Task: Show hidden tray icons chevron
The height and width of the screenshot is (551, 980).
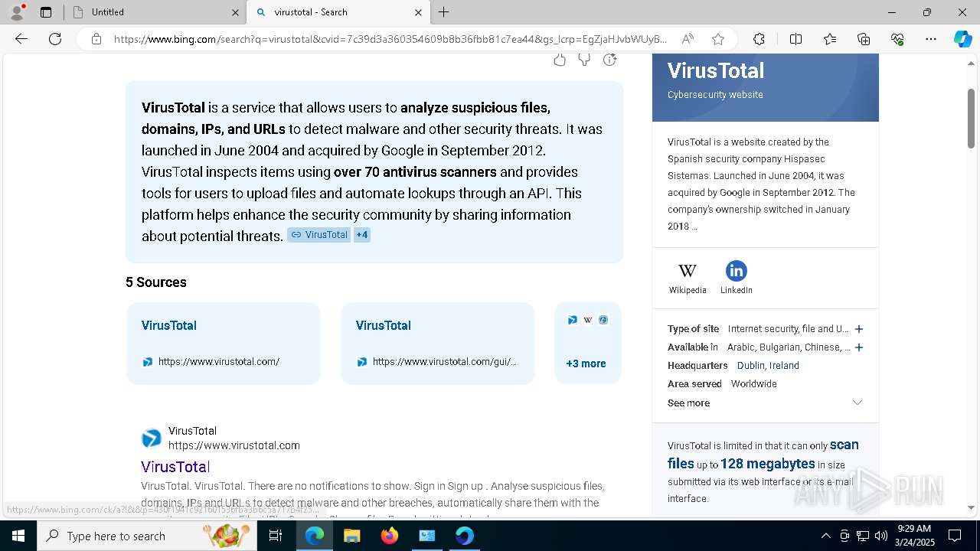Action: coord(825,536)
